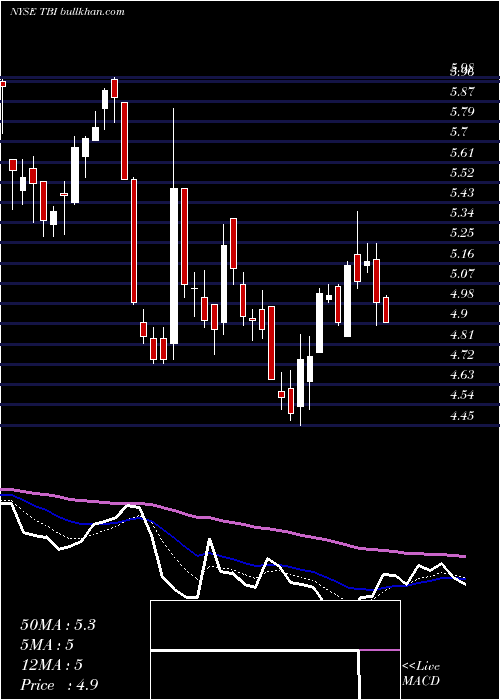Image resolution: width=500 pixels, height=700 pixels.
Task: Select the 5.87 price axis label
Action: pyautogui.click(x=462, y=92)
